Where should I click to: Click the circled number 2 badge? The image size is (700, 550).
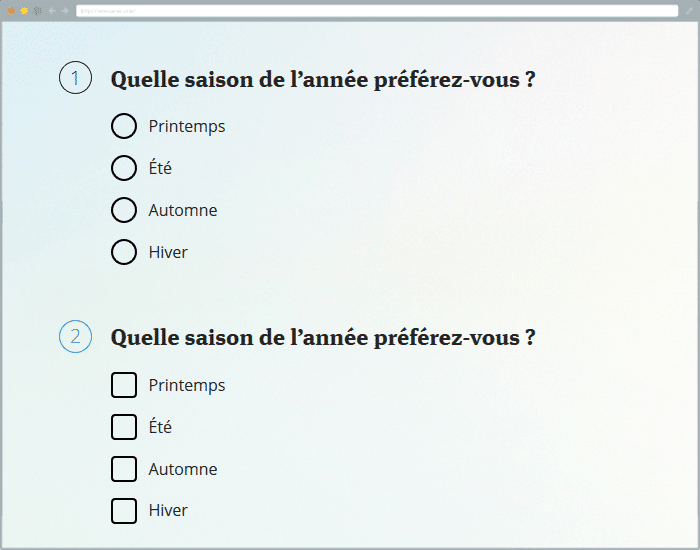[x=75, y=336]
